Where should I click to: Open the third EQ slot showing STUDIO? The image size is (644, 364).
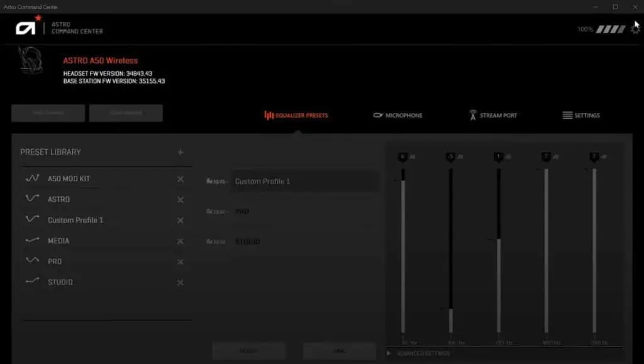click(x=305, y=241)
